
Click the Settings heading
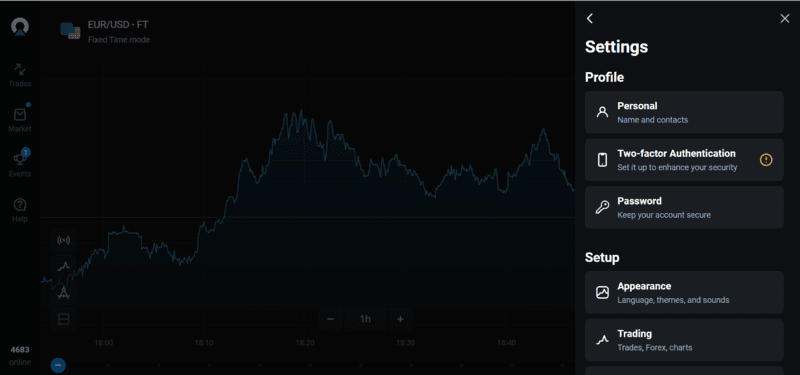[x=616, y=47]
